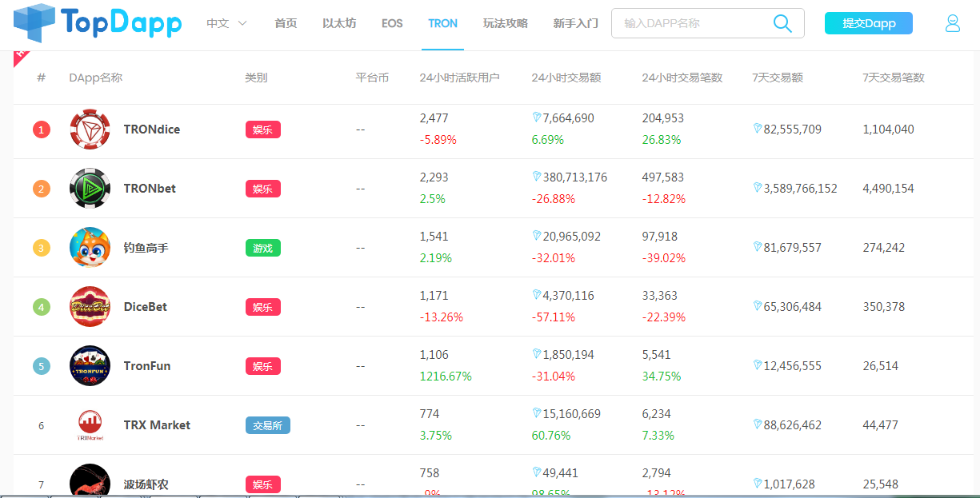The width and height of the screenshot is (980, 498).
Task: Click TRON icon beside 7,664,690
Action: [536, 118]
